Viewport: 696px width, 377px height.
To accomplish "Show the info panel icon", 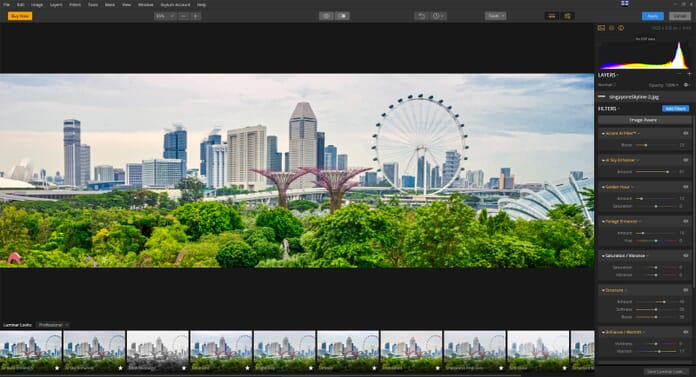I will [x=621, y=28].
